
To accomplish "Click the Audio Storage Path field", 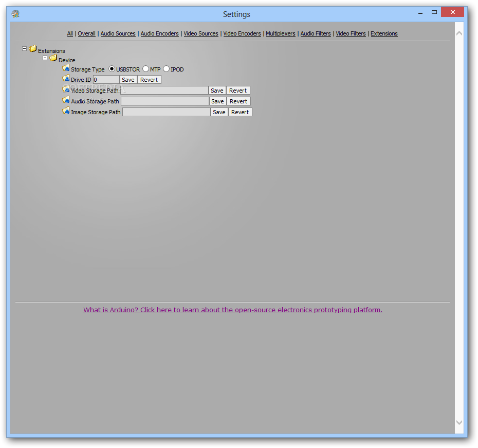I will pyautogui.click(x=165, y=101).
